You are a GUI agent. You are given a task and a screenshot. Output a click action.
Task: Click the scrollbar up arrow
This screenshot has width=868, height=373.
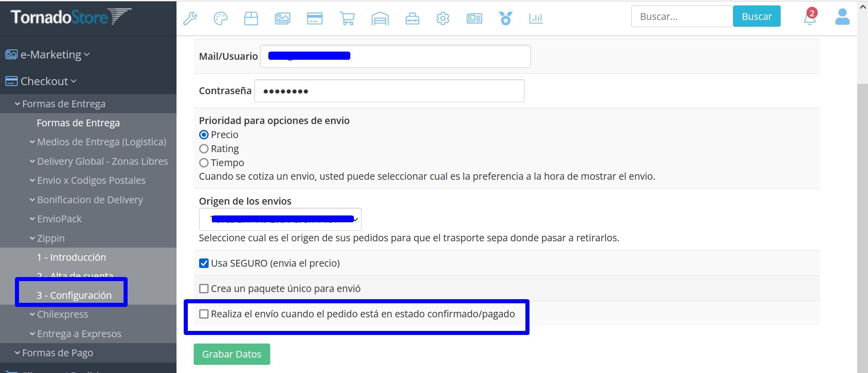(x=863, y=7)
